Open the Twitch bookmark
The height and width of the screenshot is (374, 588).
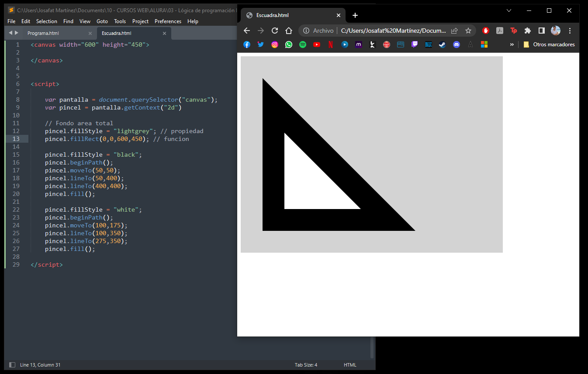tap(415, 45)
